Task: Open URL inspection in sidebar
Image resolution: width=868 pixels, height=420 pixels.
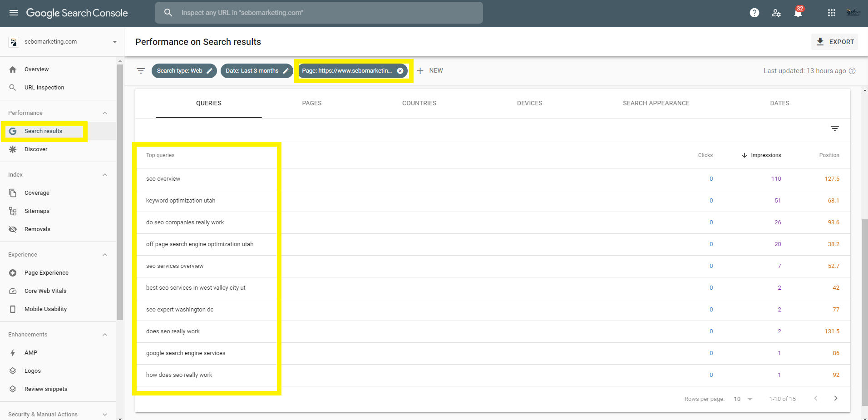Action: [58, 88]
